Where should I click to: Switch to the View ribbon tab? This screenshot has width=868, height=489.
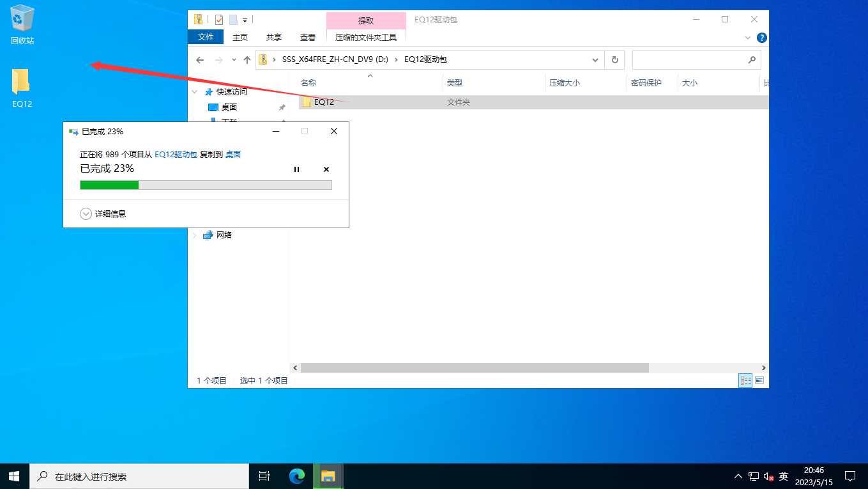tap(308, 38)
